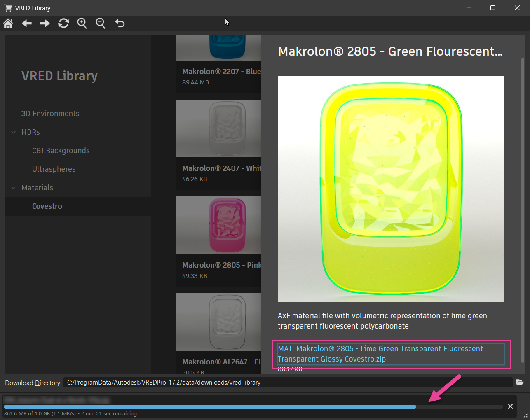Click the 861.6 MB of 1.0 GB status text
The width and height of the screenshot is (530, 420).
click(70, 414)
